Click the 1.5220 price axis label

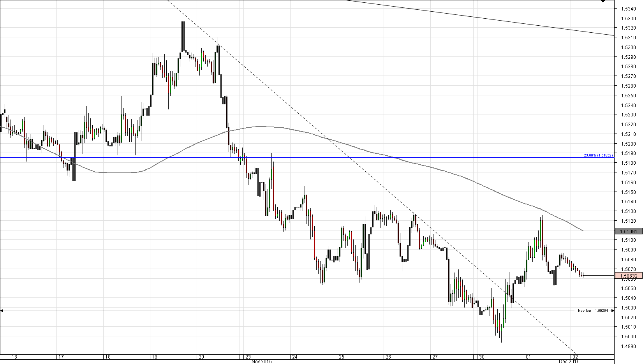(x=629, y=125)
